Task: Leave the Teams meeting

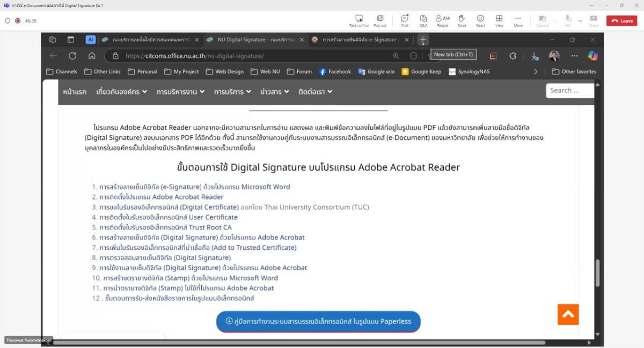Action: click(622, 21)
